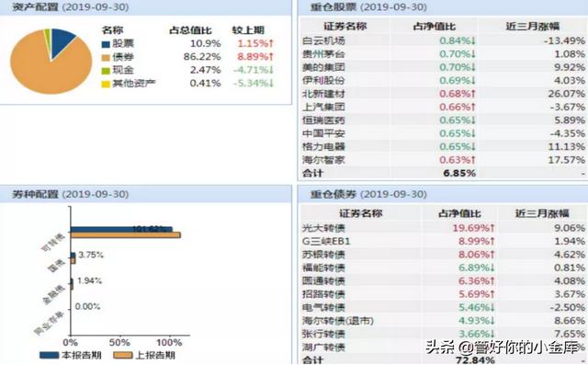588x365 pixels.
Task: Select the 白云机场 stock row
Action: 443,40
